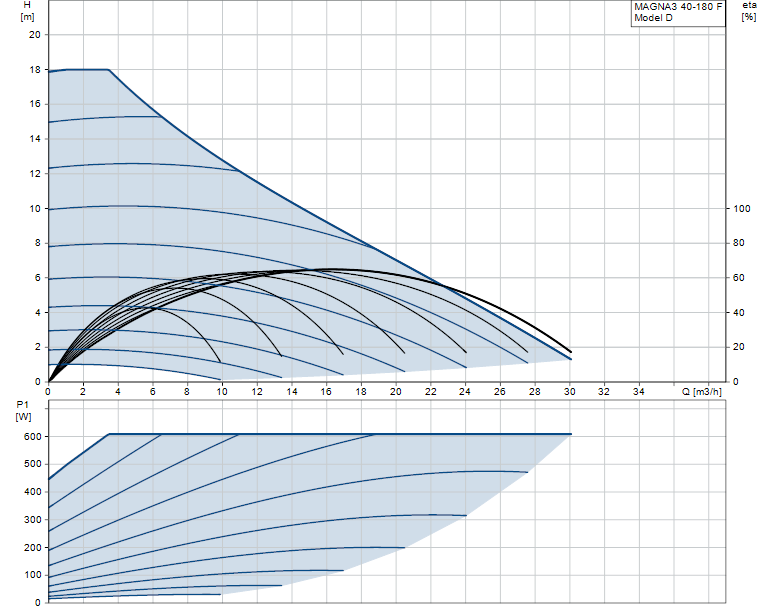Select the 40 tick on eta axis
Screen dimensions: 774x611
click(x=740, y=312)
